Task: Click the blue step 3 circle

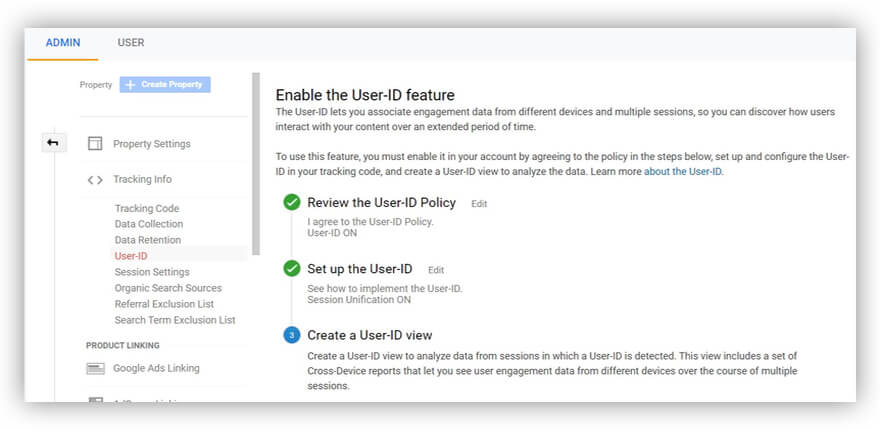Action: pos(292,335)
